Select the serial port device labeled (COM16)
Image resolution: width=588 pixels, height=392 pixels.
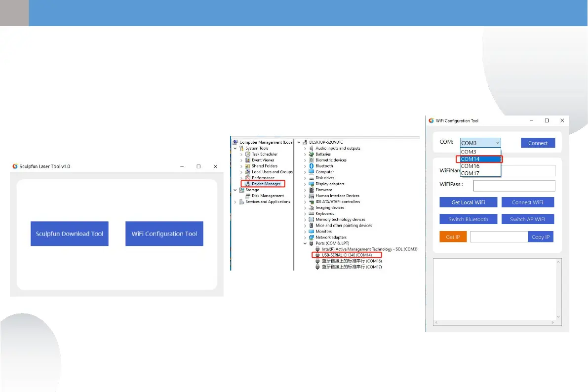[352, 261]
